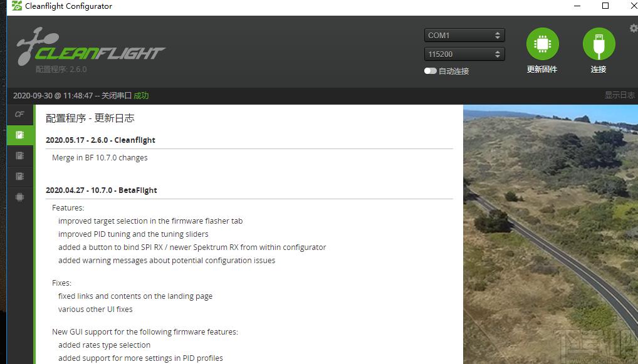Click the 'Fixes:' section label
638x364 pixels.
click(61, 283)
